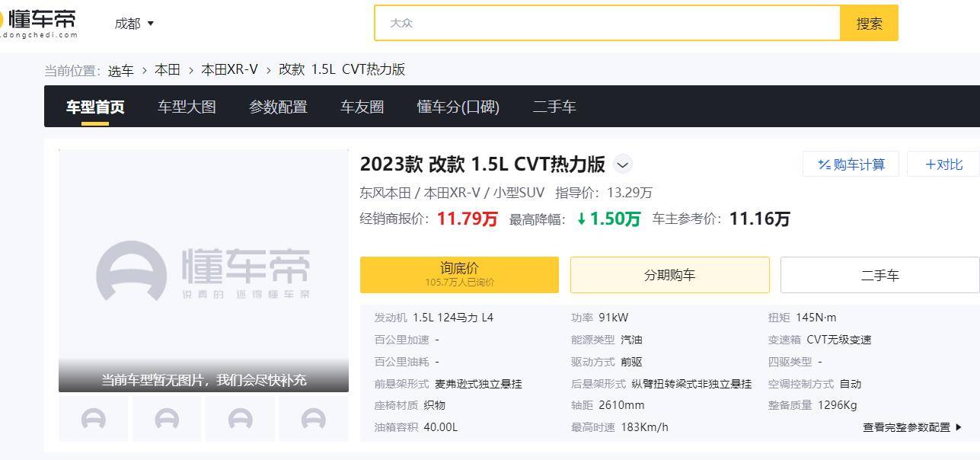Screen dimensions: 980x460
Task: Open the 二手车 navigation tab
Action: click(554, 107)
